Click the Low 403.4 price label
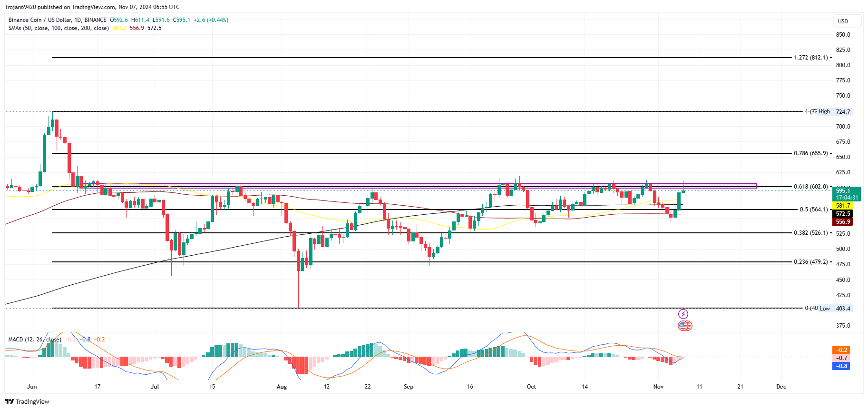Screen dimensions: 868x410 point(835,309)
